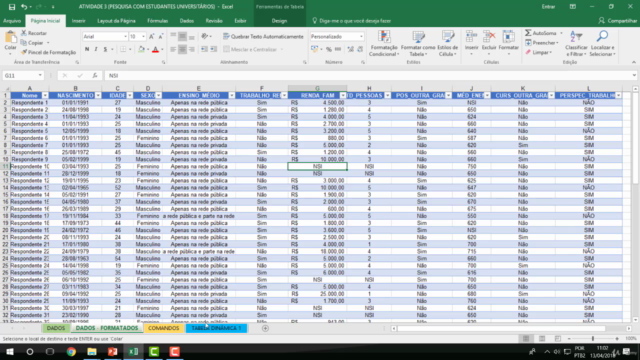
Task: Toggle center horizontal alignment
Action: coord(182,49)
